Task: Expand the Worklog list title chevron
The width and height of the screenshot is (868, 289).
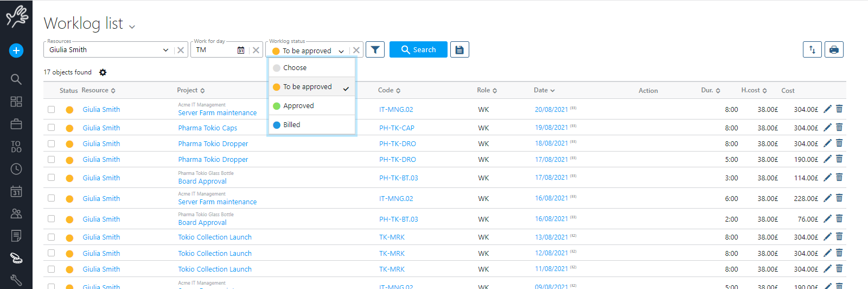Action: tap(132, 26)
